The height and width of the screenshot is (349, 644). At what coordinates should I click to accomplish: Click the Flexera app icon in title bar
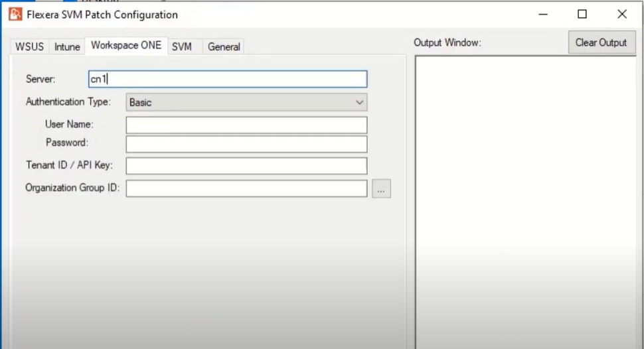15,15
